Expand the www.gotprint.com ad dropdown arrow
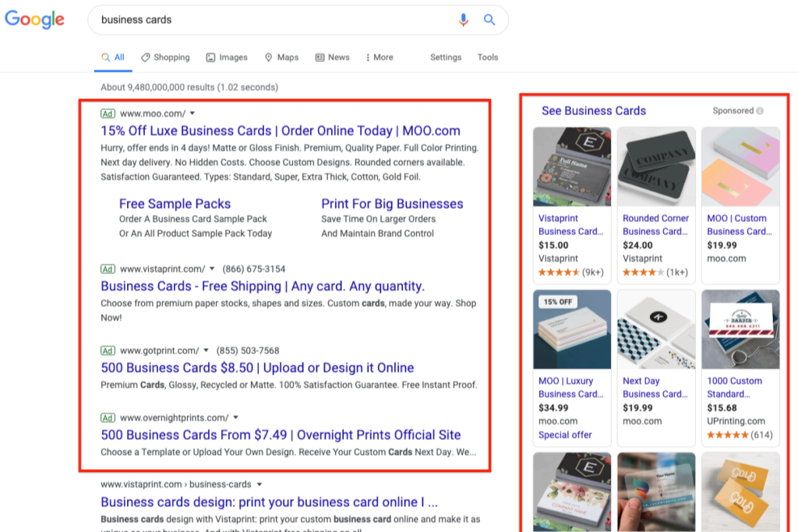The image size is (798, 532). [x=206, y=351]
